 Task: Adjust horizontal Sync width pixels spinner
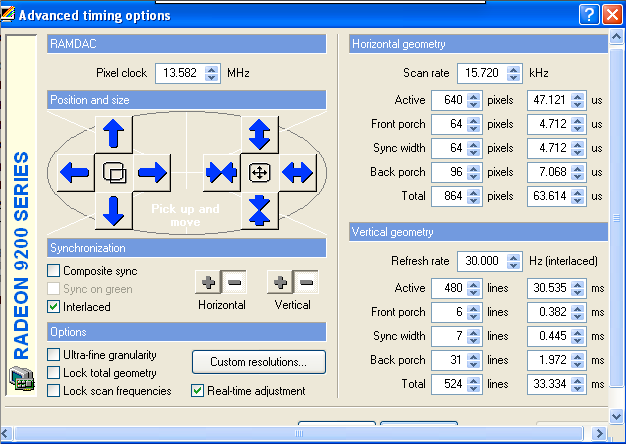(473, 148)
